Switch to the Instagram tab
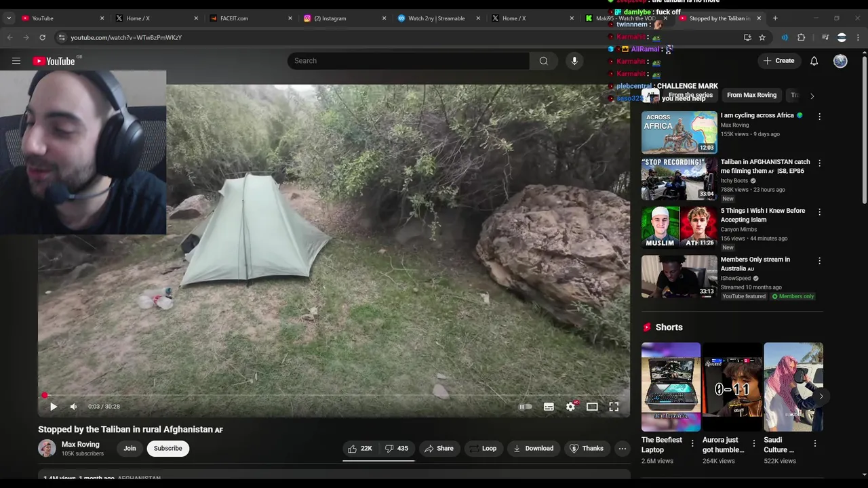This screenshot has height=488, width=868. click(x=344, y=18)
